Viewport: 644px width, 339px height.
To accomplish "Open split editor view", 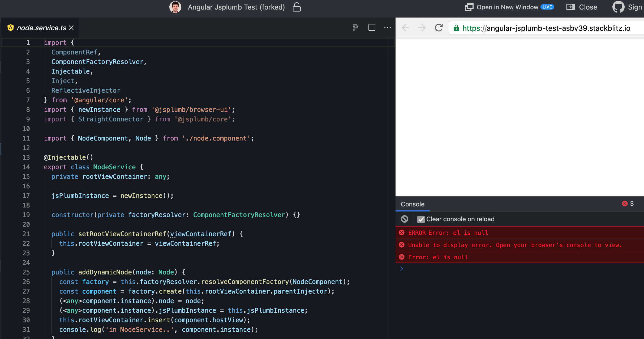I will coord(372,28).
